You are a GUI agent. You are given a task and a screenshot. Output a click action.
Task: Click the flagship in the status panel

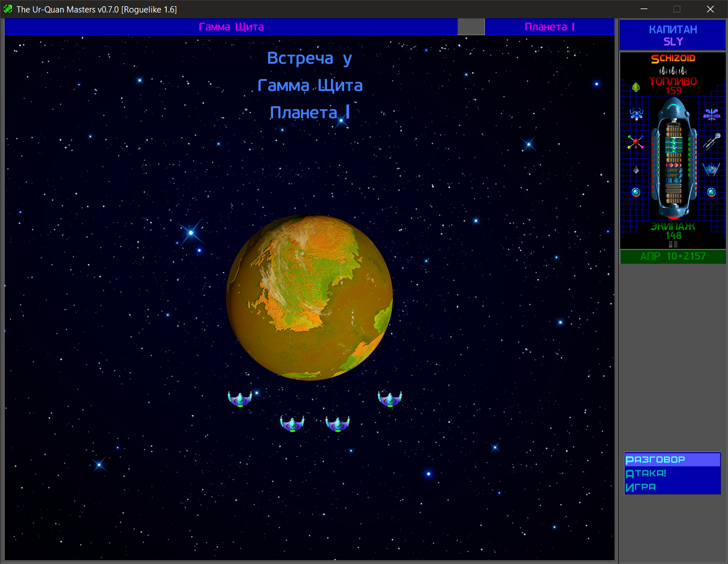[673, 159]
